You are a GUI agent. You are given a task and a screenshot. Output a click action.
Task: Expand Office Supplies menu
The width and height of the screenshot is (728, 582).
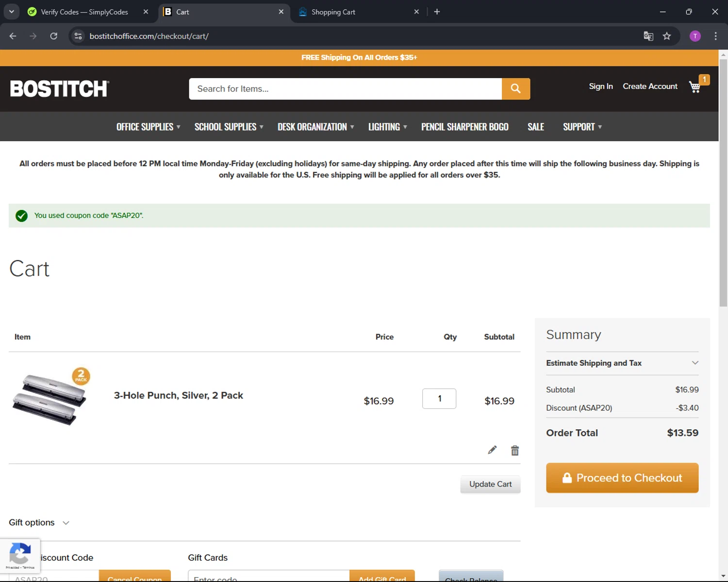[x=149, y=127]
